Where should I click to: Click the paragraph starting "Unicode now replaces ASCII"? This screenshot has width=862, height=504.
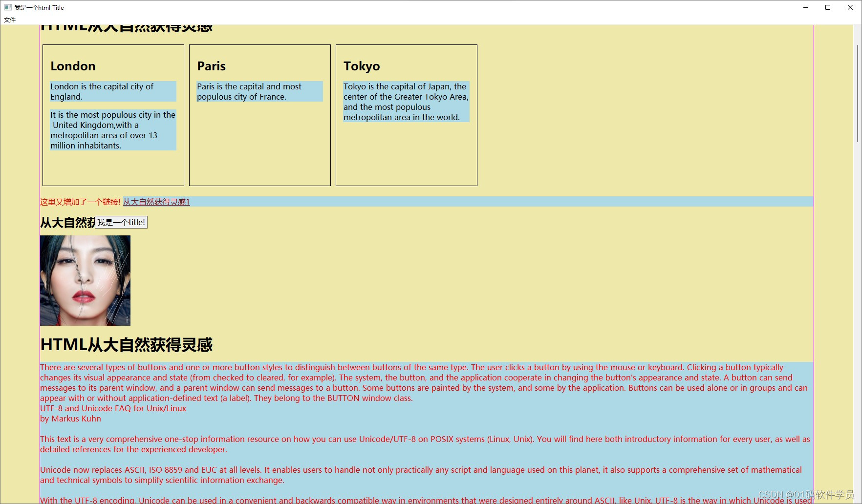421,475
